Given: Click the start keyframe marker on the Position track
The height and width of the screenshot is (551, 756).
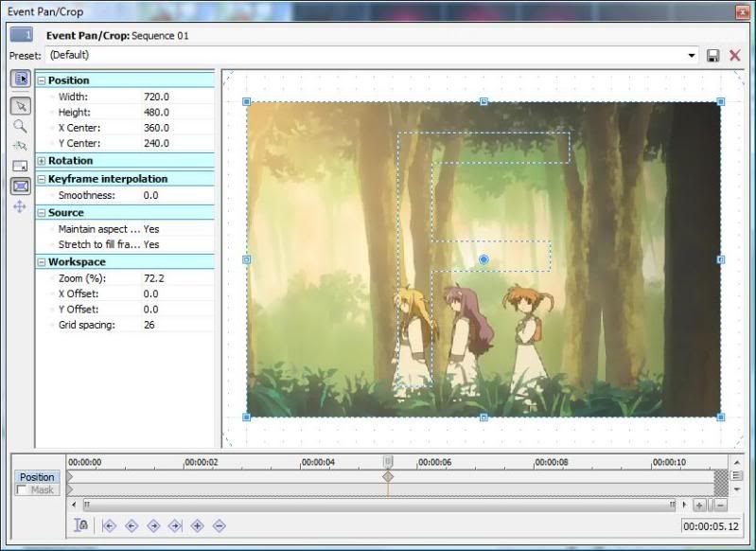Looking at the screenshot, I should (70, 477).
